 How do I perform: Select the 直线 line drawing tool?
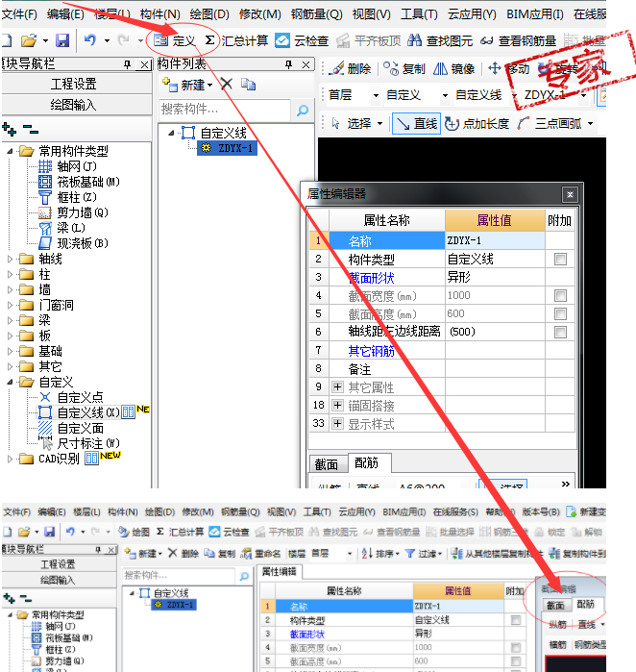416,123
